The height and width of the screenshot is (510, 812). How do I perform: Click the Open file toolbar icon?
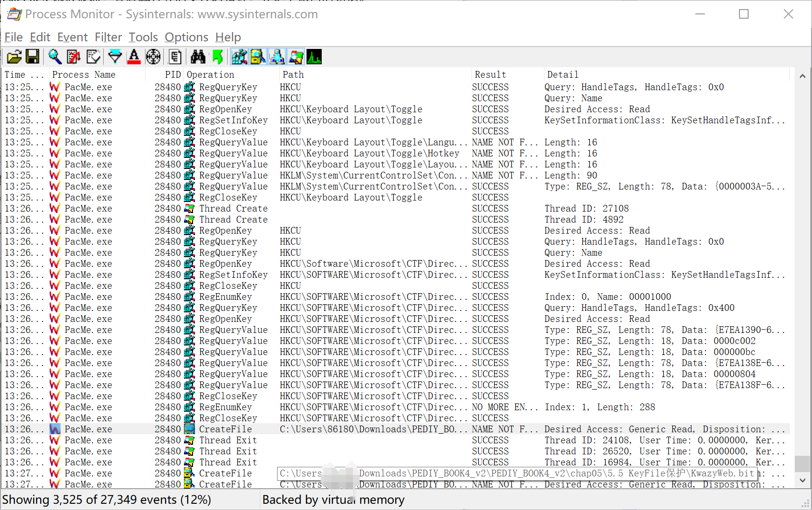coord(14,57)
